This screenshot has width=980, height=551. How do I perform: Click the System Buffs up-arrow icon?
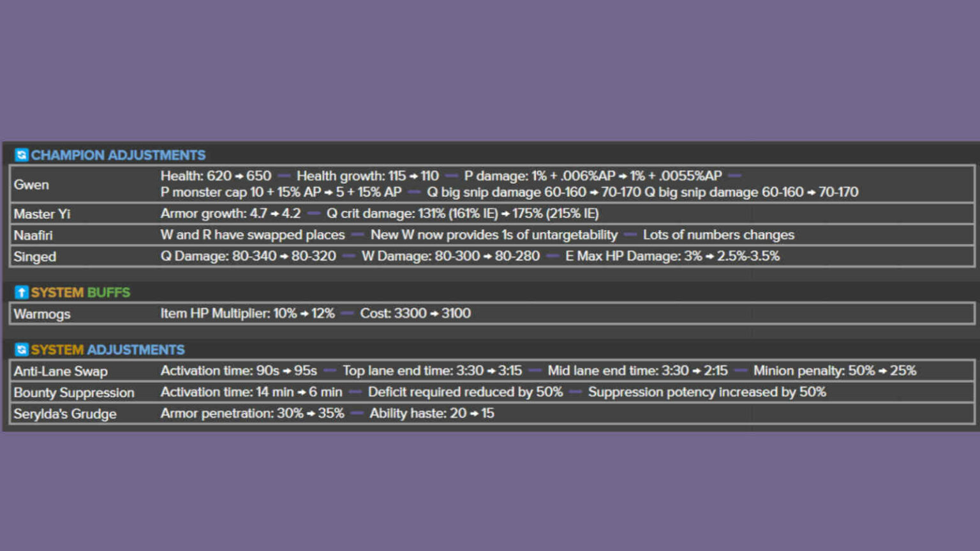click(22, 292)
